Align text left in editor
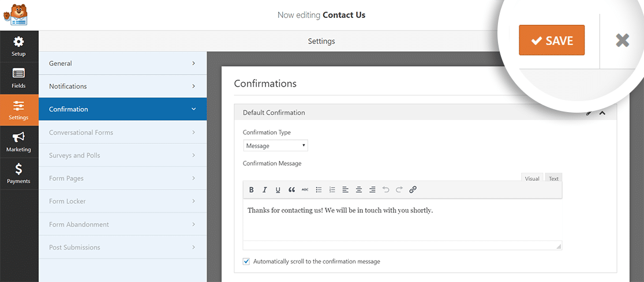Image resolution: width=644 pixels, height=282 pixels. (346, 190)
